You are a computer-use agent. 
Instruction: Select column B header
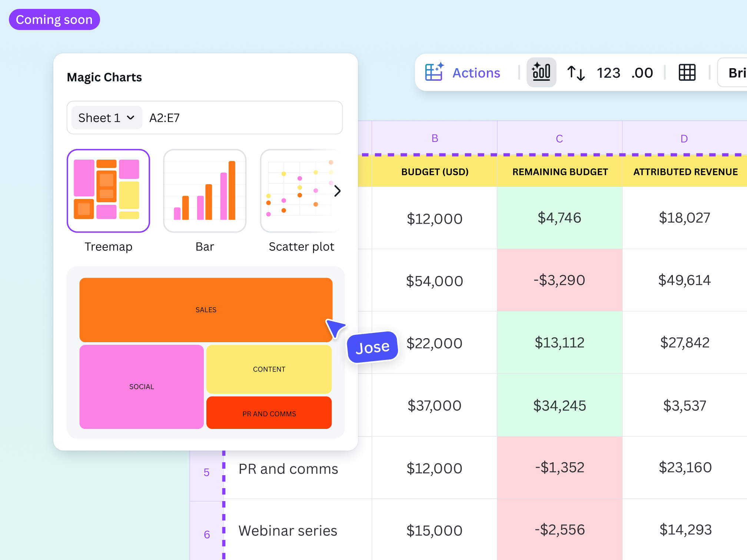click(x=435, y=139)
